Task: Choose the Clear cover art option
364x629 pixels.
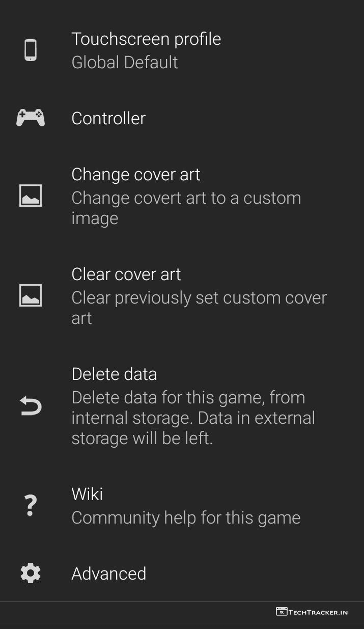Action: 126,274
